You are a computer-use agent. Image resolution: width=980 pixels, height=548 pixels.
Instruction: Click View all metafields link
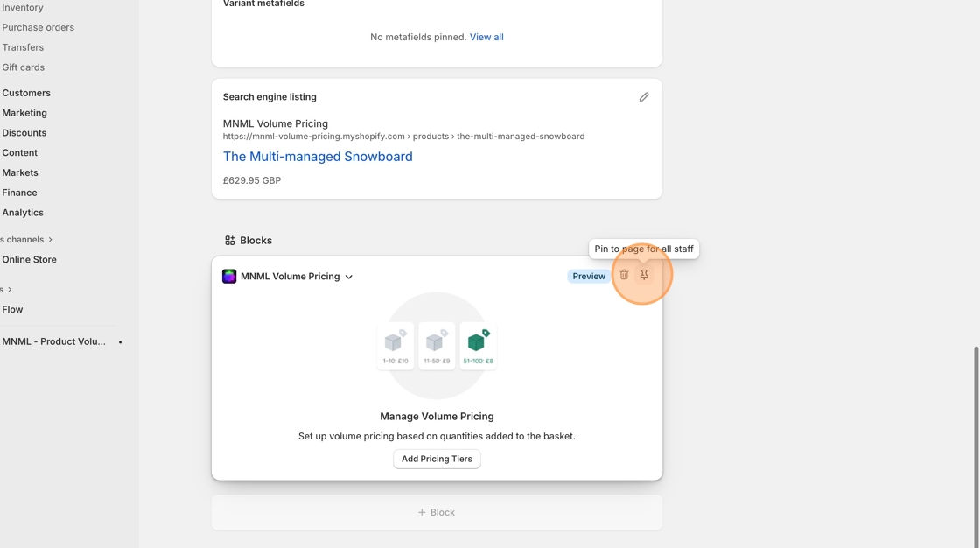point(486,37)
